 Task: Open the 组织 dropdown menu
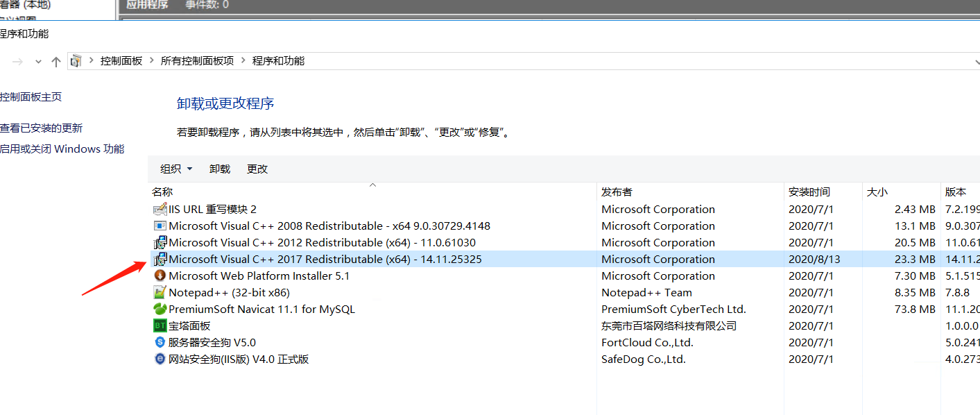click(x=176, y=169)
